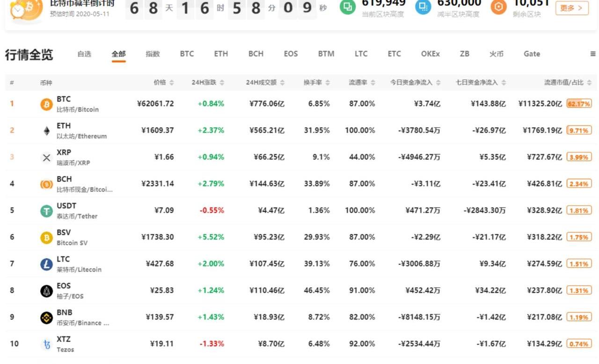Click the BCH Bitcoin Cash coin icon
The height and width of the screenshot is (364, 599).
point(46,184)
